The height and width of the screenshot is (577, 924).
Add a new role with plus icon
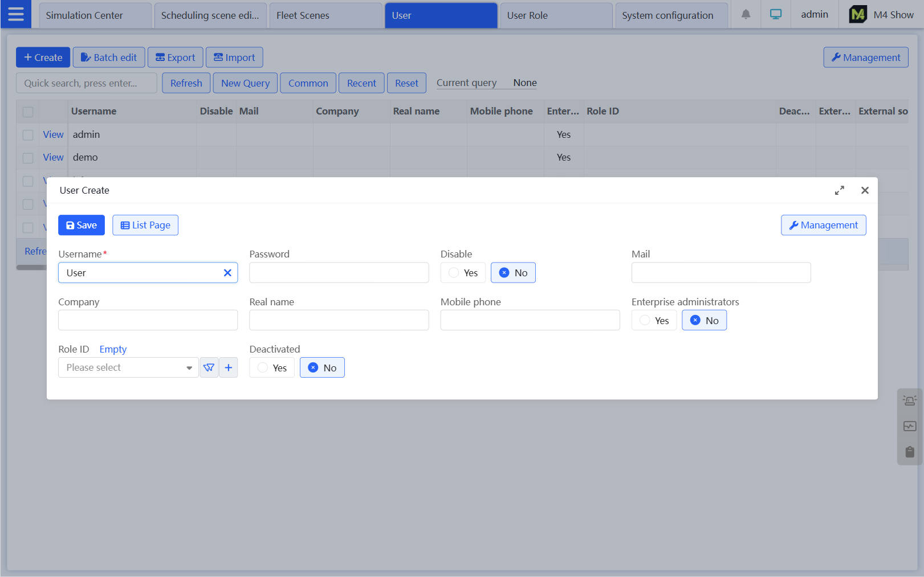[229, 368]
